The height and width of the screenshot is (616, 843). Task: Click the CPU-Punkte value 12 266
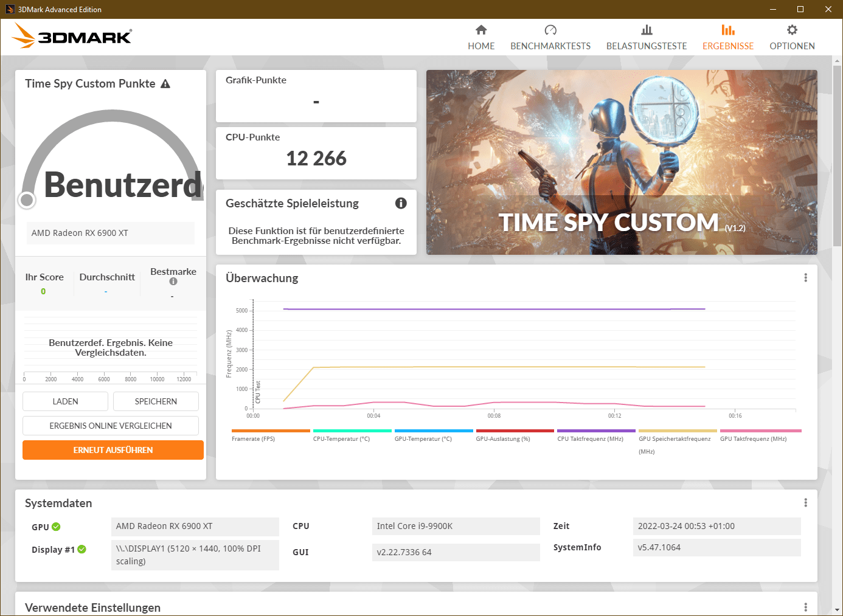[316, 158]
